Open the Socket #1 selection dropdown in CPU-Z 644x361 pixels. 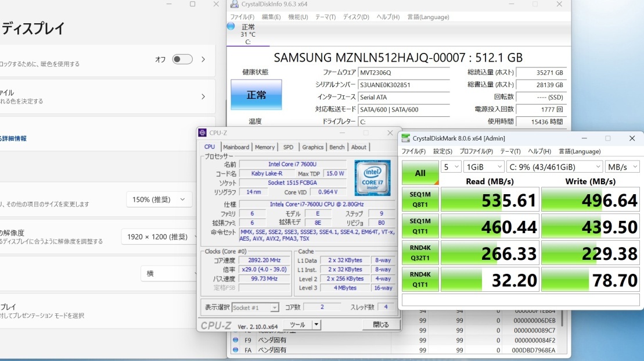point(255,308)
